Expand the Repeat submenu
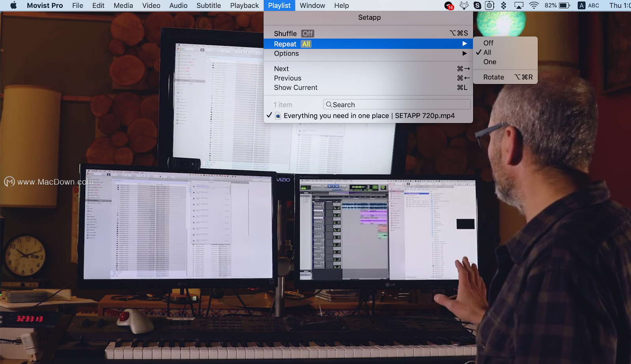Viewport: 631px width, 364px height. coord(368,44)
